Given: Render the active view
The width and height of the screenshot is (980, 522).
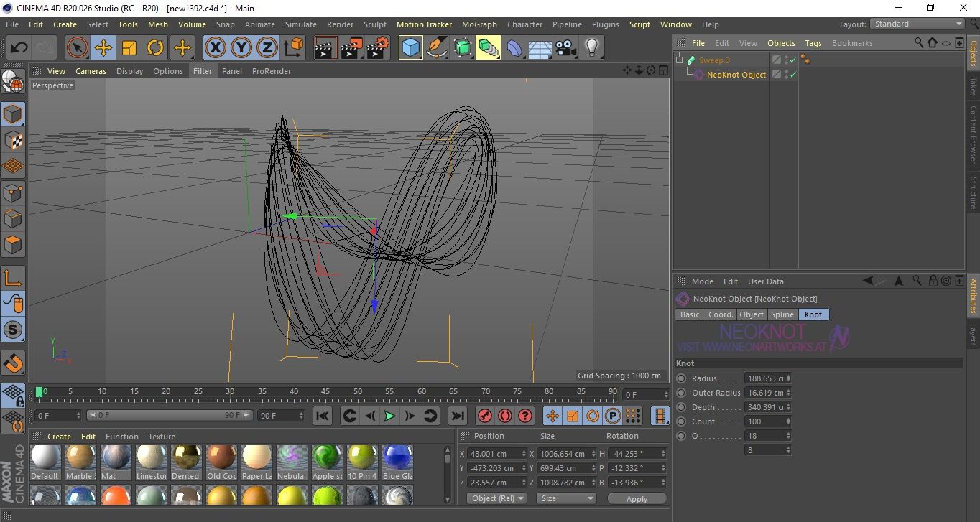Looking at the screenshot, I should point(325,48).
